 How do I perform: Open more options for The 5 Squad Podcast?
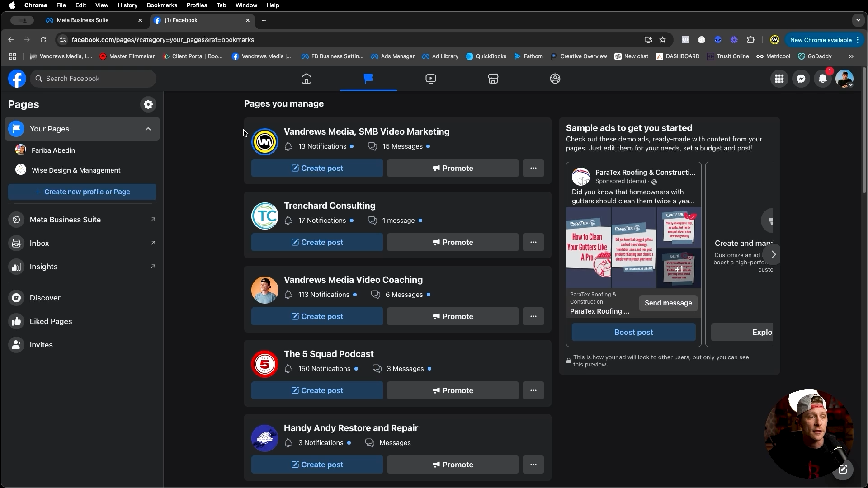(533, 390)
